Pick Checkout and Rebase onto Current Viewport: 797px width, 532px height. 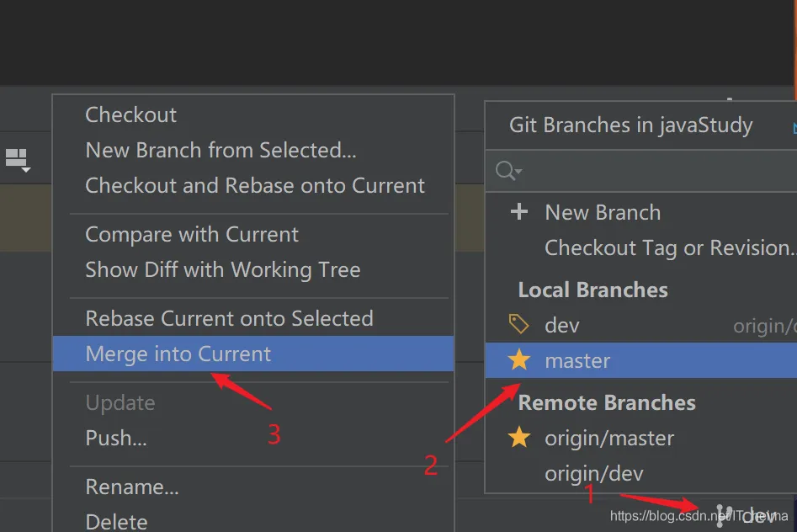click(255, 186)
